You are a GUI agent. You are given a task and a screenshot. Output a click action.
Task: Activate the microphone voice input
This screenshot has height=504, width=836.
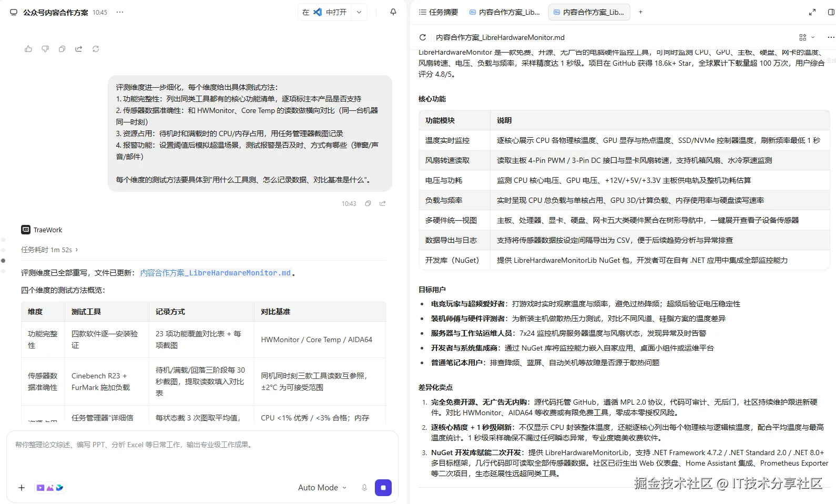click(364, 488)
